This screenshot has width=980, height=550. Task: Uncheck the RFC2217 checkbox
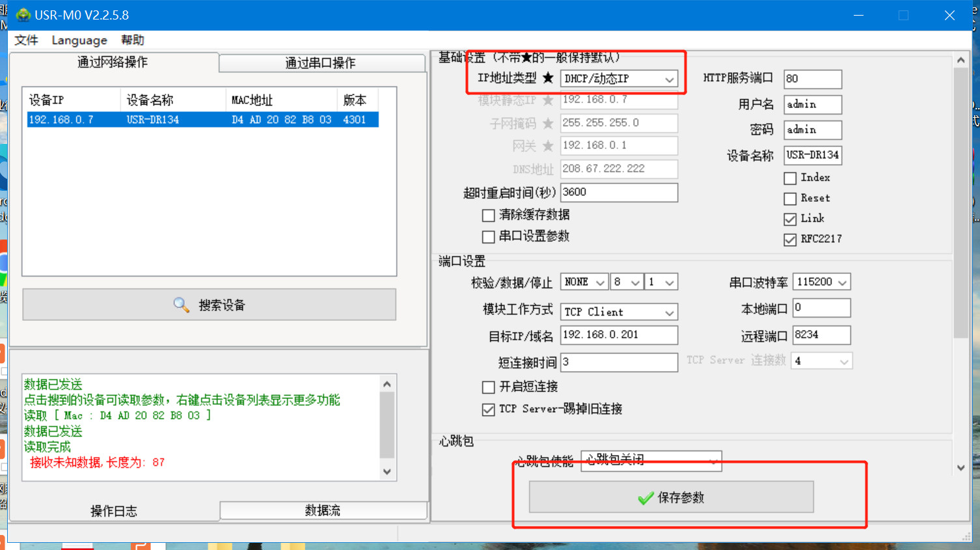[790, 240]
